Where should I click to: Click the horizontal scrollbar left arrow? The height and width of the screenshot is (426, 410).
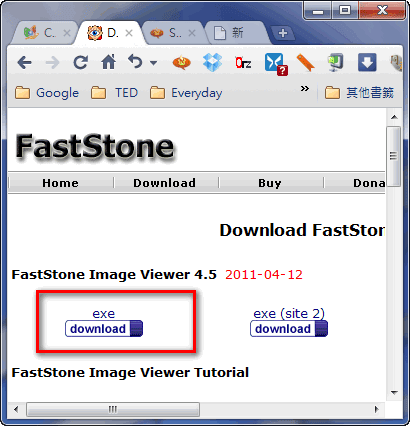coord(16,409)
